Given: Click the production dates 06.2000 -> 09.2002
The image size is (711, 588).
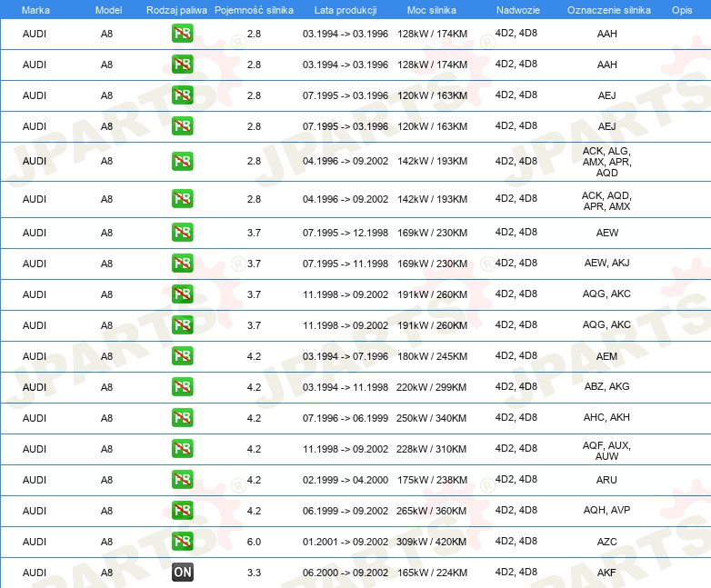Looking at the screenshot, I should click(345, 573).
